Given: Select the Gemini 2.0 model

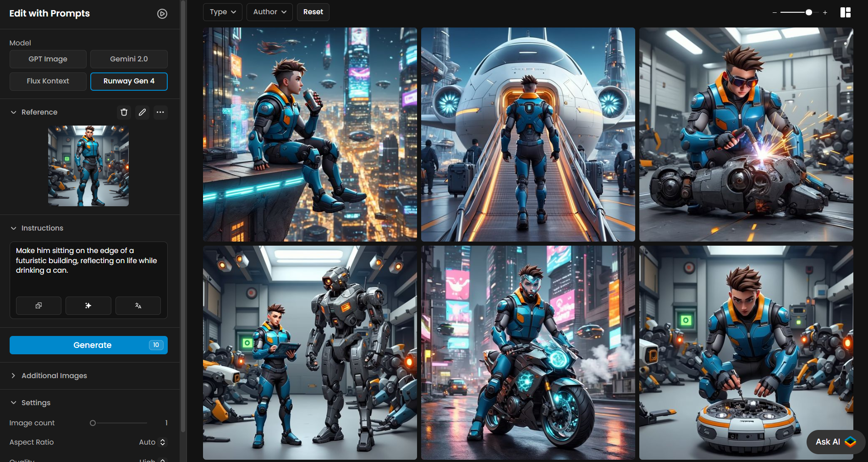Looking at the screenshot, I should [x=129, y=59].
